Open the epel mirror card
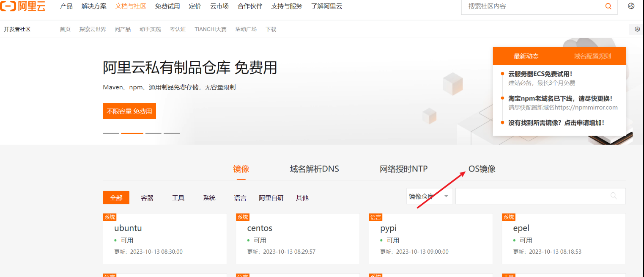The image size is (644, 277). click(564, 239)
